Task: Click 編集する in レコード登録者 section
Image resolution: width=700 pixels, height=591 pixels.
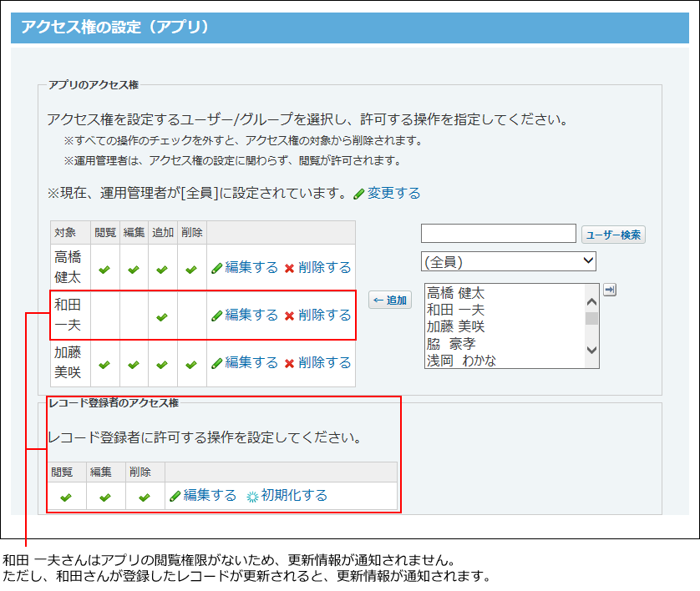Action: [x=210, y=495]
